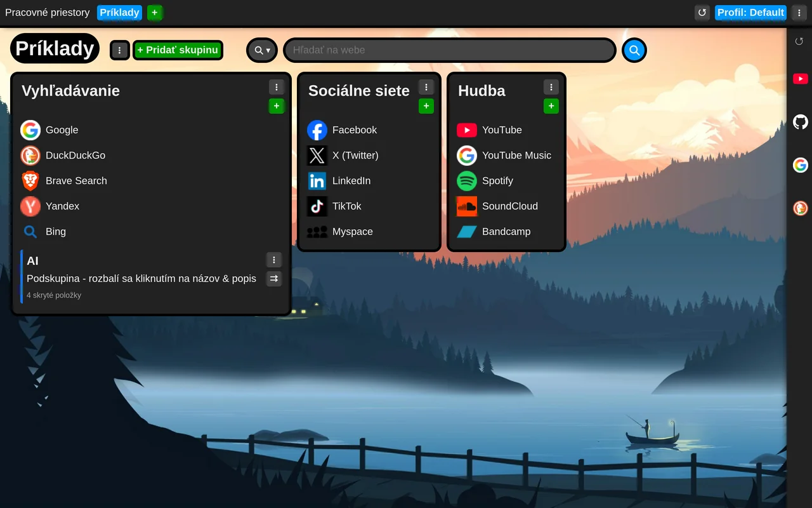Add a new workspace with the plus tab
Viewport: 812px width, 508px height.
(x=155, y=13)
